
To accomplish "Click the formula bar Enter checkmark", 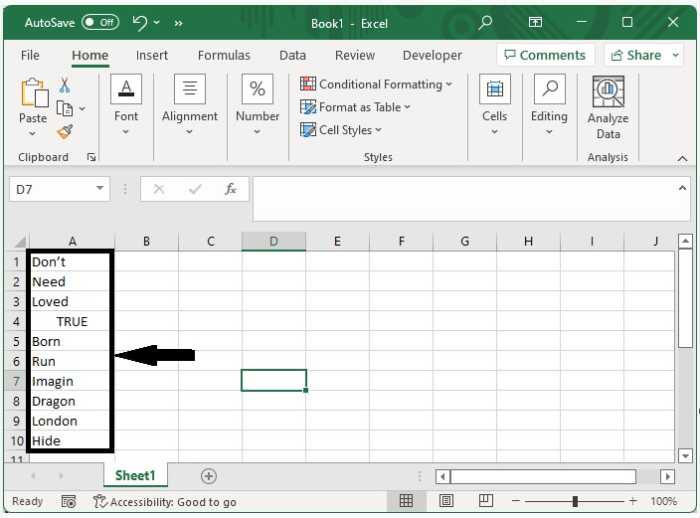I will tap(195, 189).
